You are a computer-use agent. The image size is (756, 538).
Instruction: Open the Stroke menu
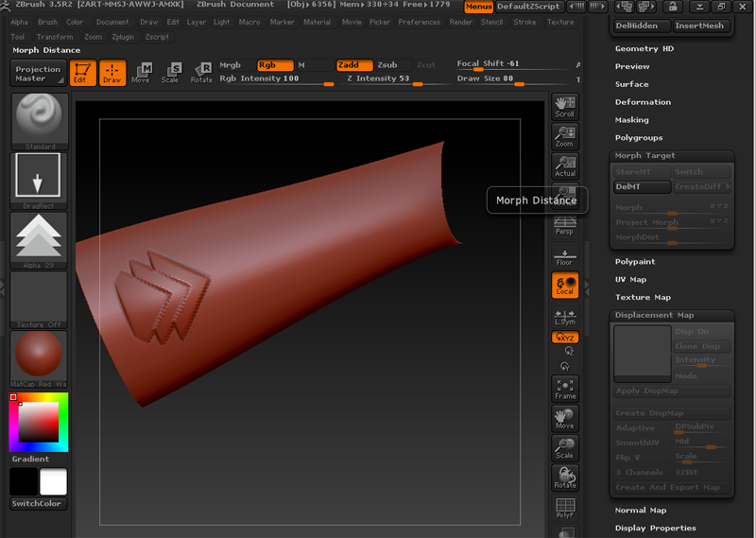(524, 22)
